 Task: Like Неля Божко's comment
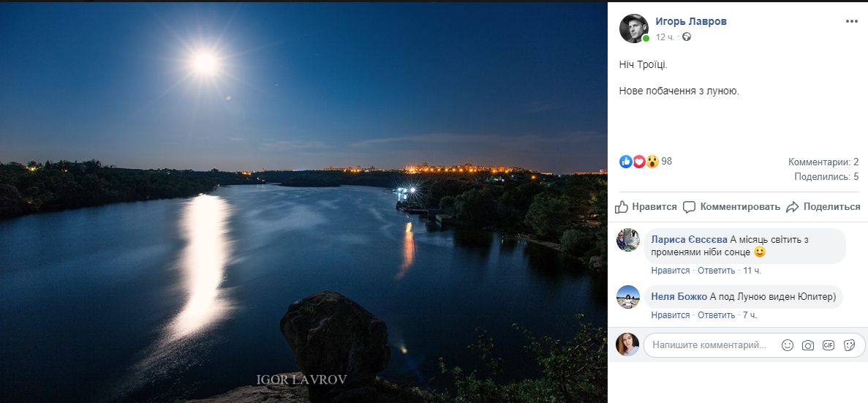tap(671, 315)
